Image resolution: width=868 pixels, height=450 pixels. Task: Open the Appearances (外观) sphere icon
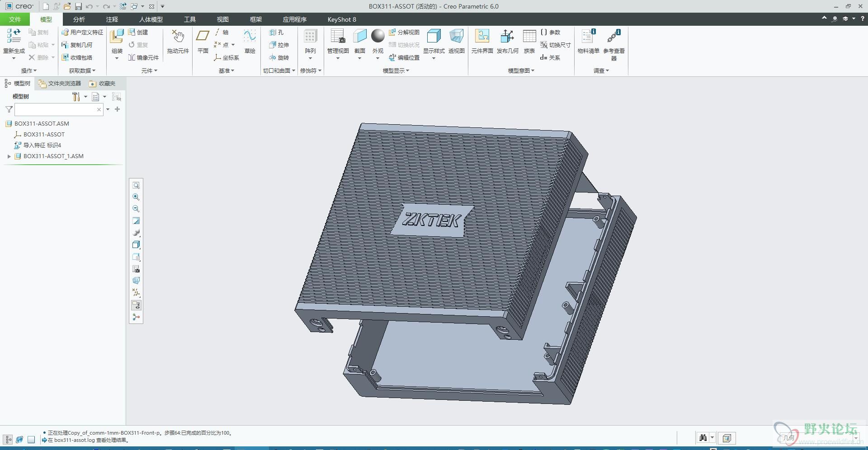[x=377, y=36]
